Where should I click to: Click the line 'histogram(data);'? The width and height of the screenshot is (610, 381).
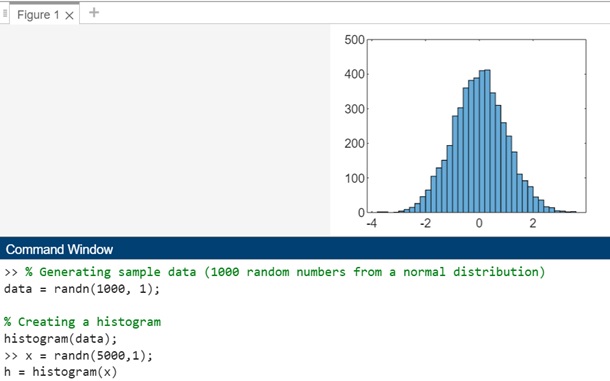pos(60,339)
